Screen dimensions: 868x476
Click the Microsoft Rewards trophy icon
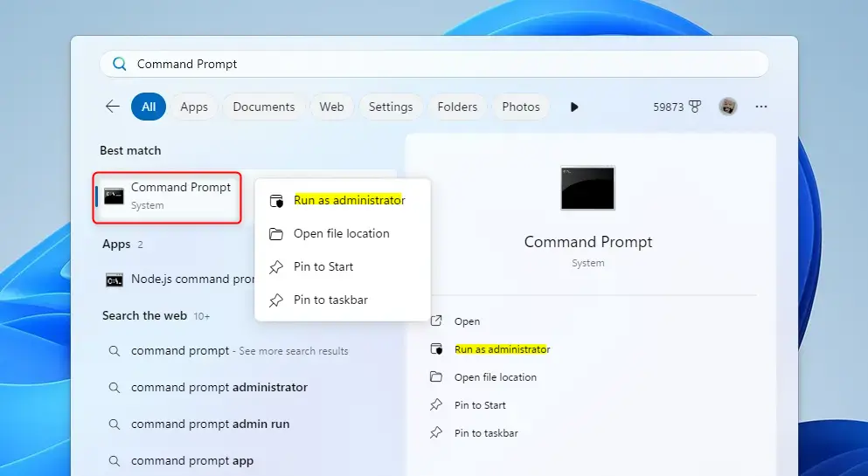point(695,107)
